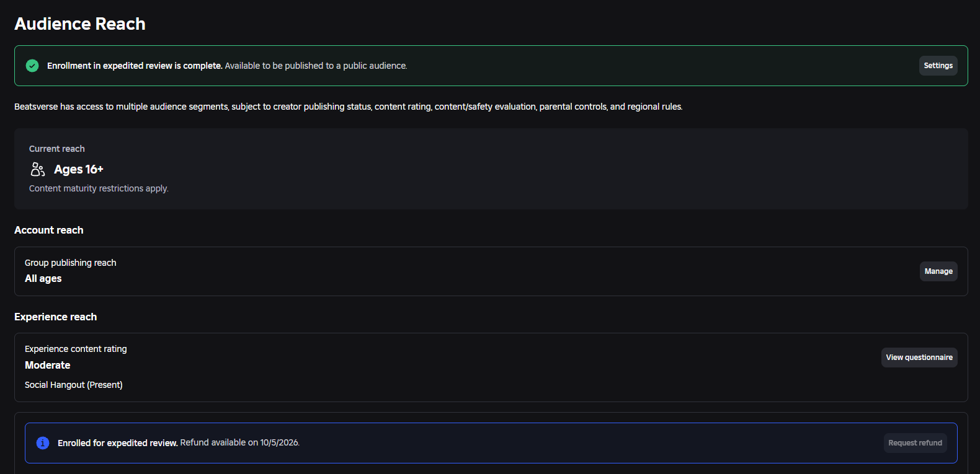
Task: Click the Content maturity restrictions apply note
Action: (99, 188)
